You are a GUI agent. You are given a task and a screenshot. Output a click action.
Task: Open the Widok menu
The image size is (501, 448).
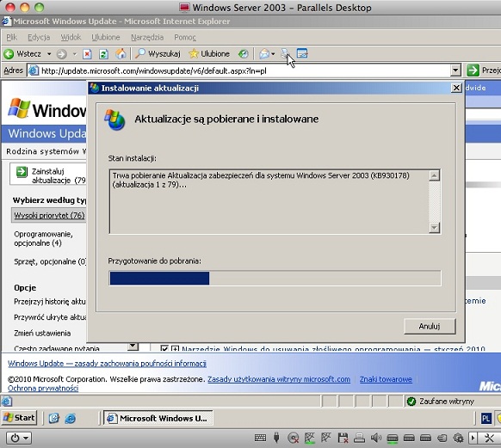pyautogui.click(x=71, y=37)
